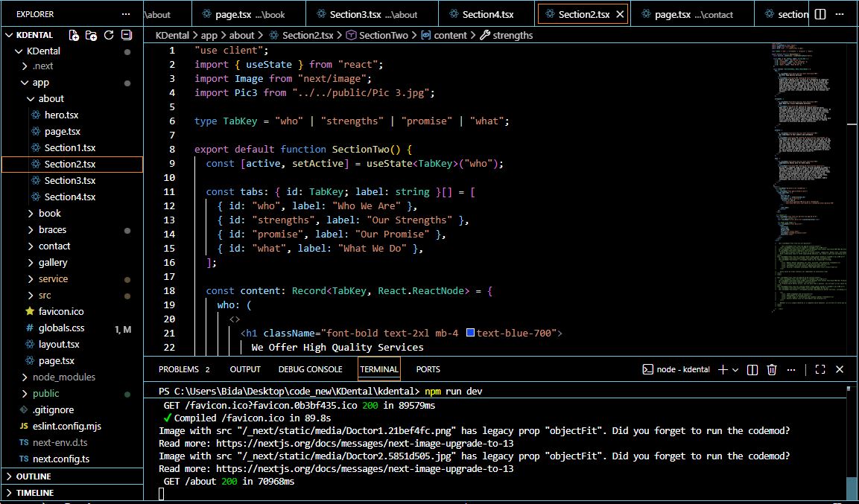The width and height of the screenshot is (859, 504).
Task: Open Section3.tsx in the file tree
Action: tap(72, 181)
